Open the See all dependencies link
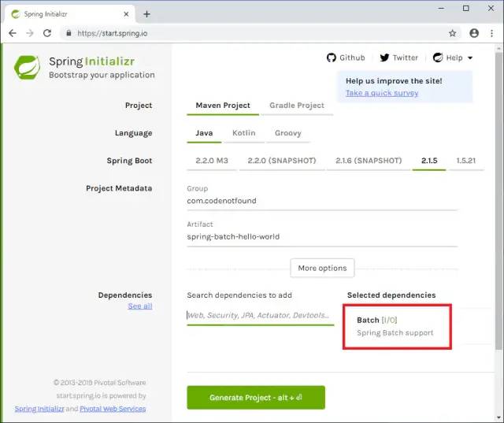The width and height of the screenshot is (504, 423). [x=140, y=306]
